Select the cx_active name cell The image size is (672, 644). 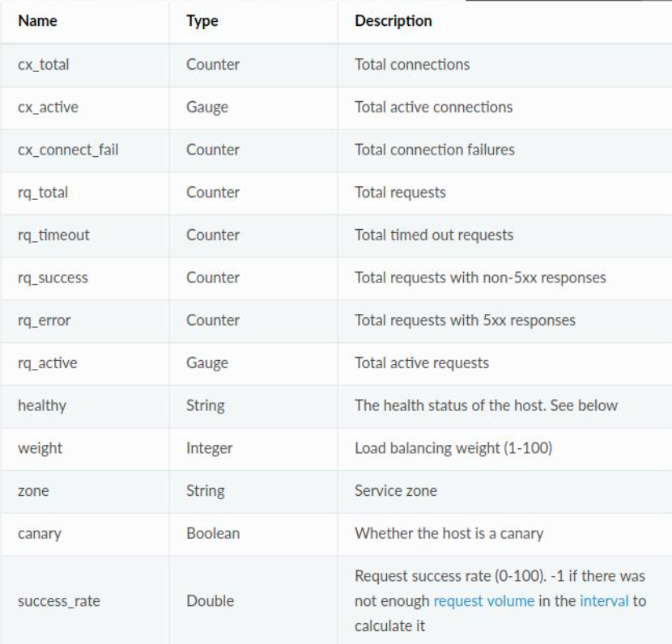[x=48, y=107]
